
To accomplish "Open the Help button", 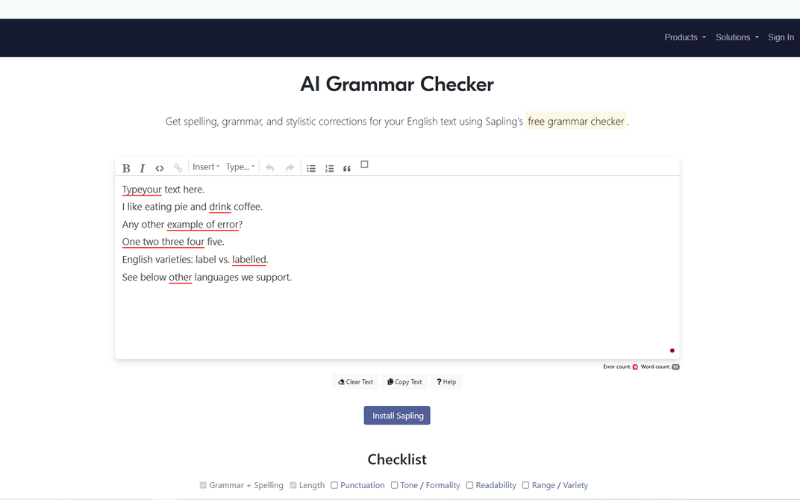I will [446, 382].
